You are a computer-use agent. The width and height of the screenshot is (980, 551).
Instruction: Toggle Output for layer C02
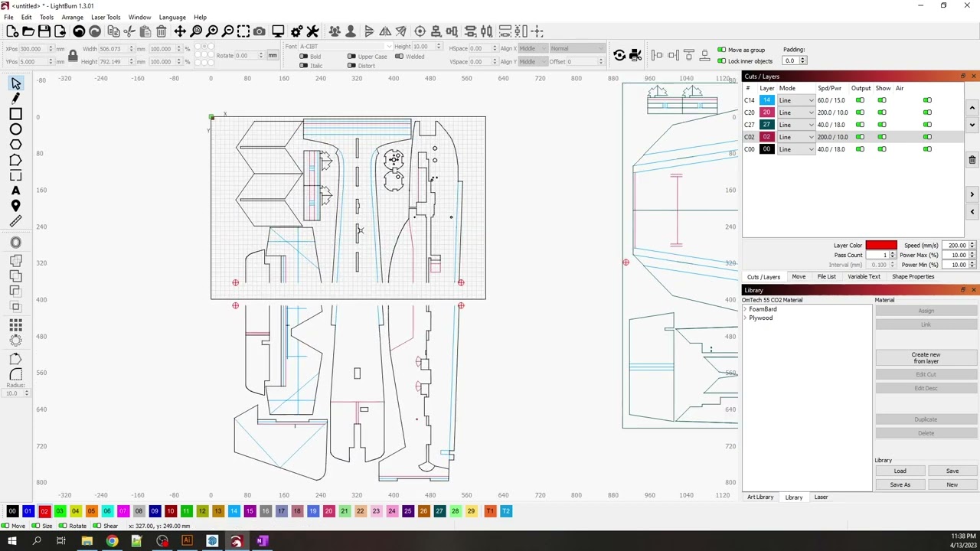pos(860,137)
